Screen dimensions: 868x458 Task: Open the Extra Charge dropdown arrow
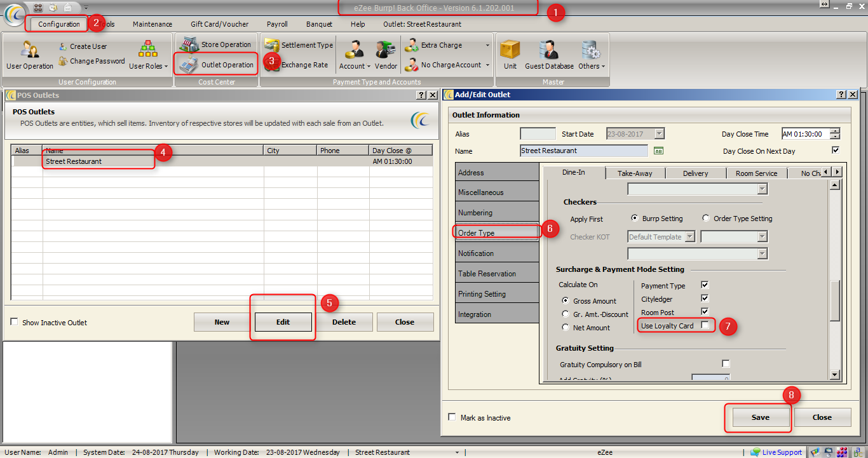(487, 45)
